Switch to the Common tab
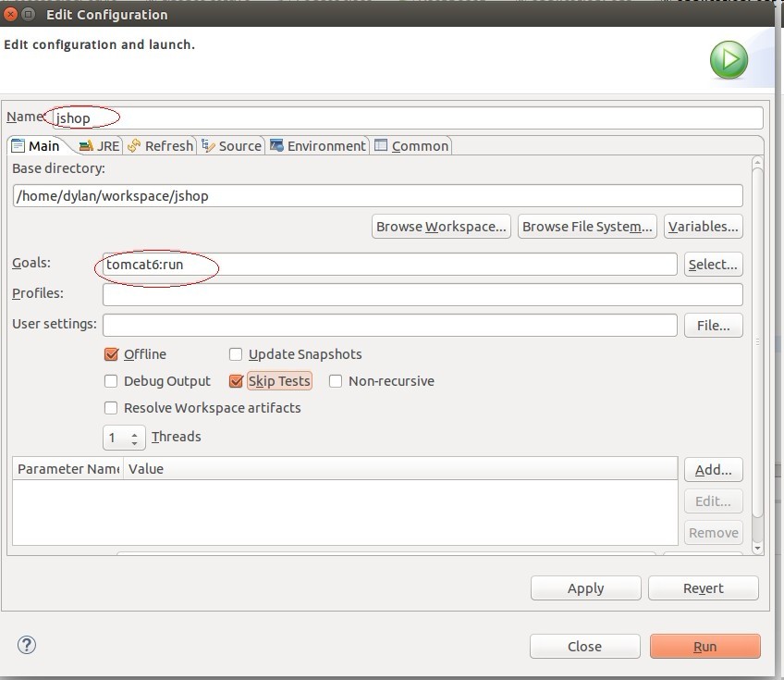This screenshot has height=680, width=784. [x=411, y=145]
